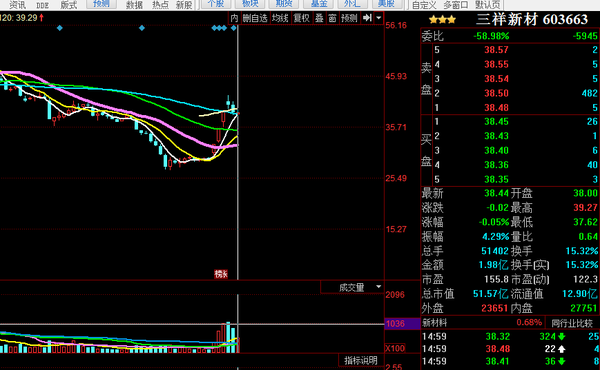
Task: Click the 内 chart toolbar button
Action: tap(234, 18)
